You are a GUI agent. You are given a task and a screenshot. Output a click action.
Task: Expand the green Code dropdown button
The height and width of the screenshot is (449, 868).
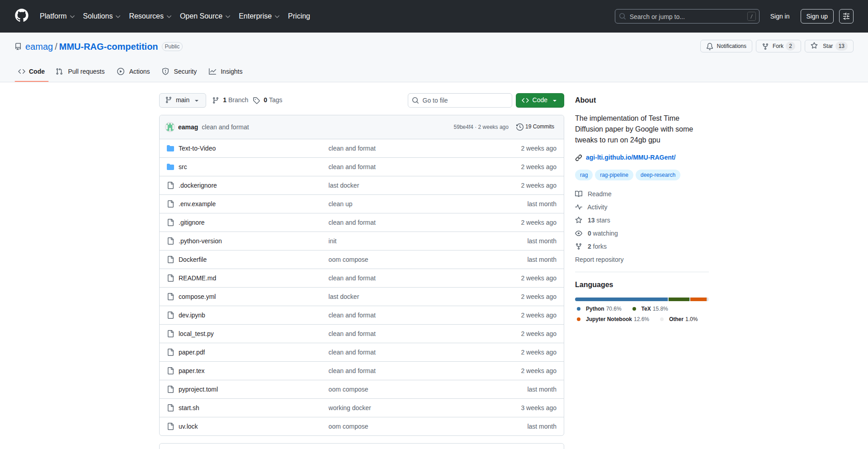coord(540,100)
